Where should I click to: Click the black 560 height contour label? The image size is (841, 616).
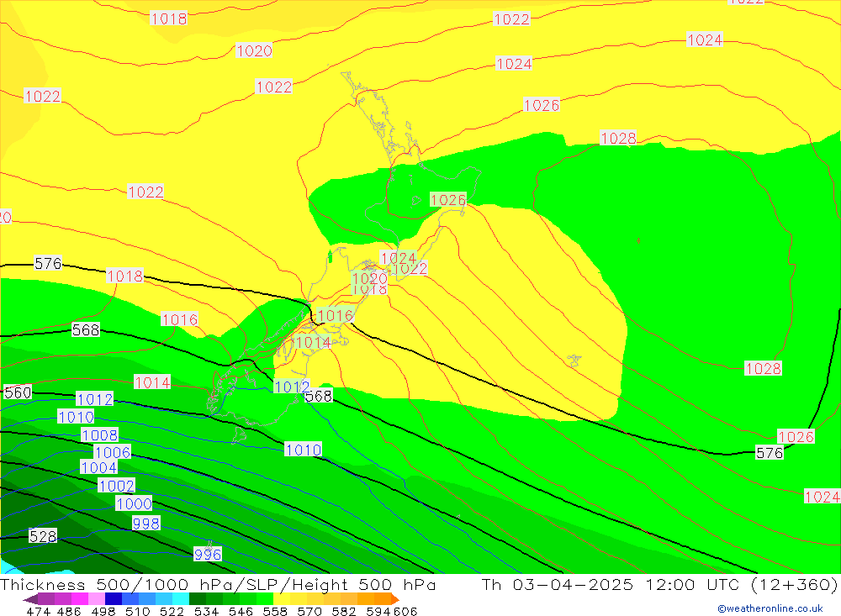(18, 392)
